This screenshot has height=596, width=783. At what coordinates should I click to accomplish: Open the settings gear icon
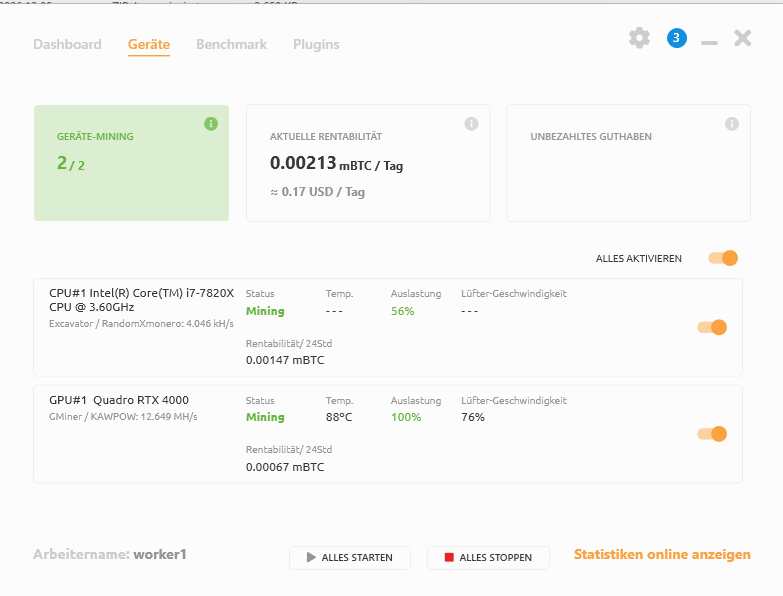[639, 38]
